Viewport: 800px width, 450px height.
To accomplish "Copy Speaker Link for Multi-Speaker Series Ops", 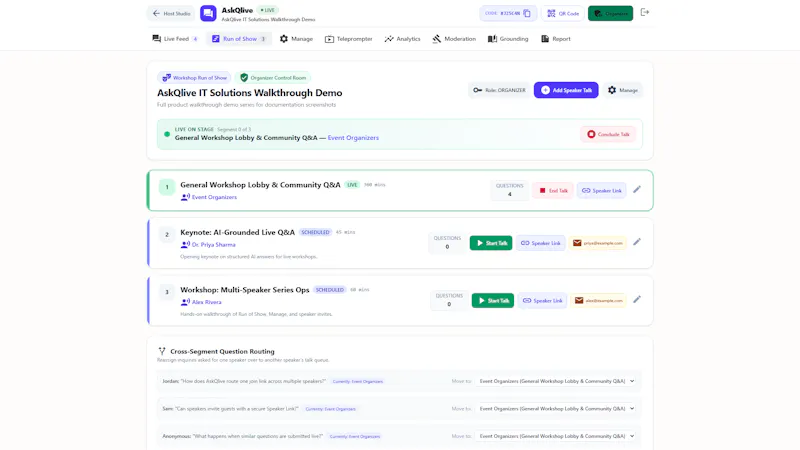I will pos(542,301).
